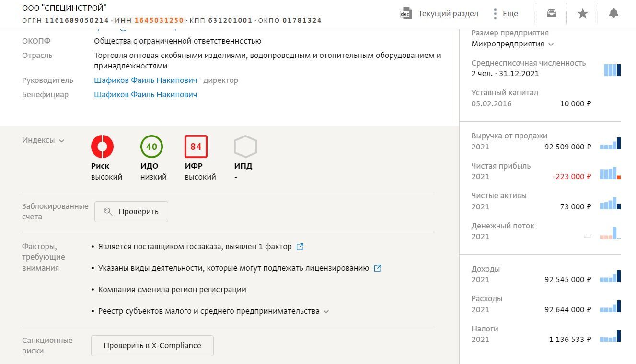Click the Размер предприятия label
Viewport: 636px width, 364px height.
click(x=510, y=33)
